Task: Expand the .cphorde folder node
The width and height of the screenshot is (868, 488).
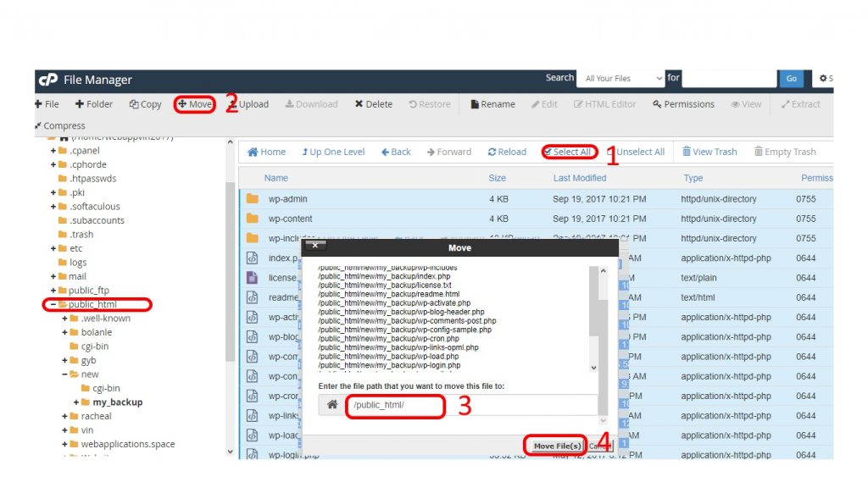Action: pyautogui.click(x=53, y=164)
